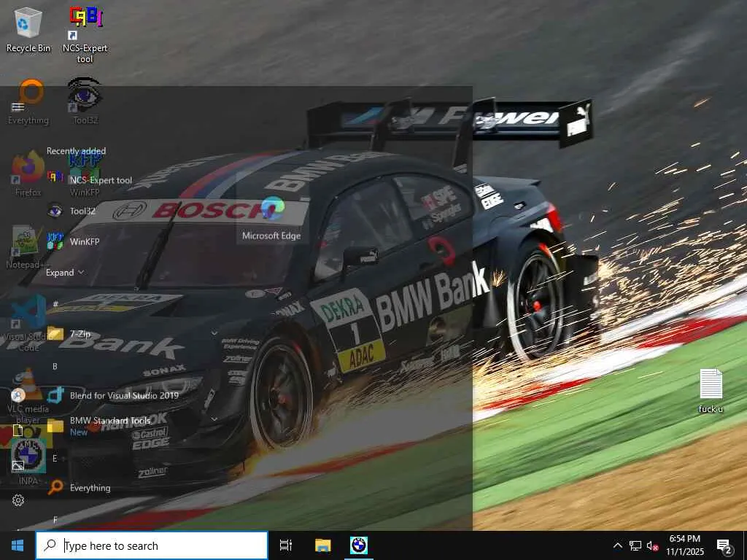Screen dimensions: 747x560
Task: Switch to the BMW app in the taskbar
Action: [x=359, y=545]
